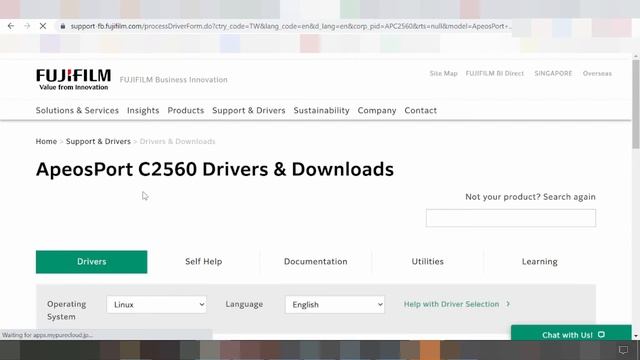640x360 pixels.
Task: Open the Insights menu
Action: click(143, 111)
